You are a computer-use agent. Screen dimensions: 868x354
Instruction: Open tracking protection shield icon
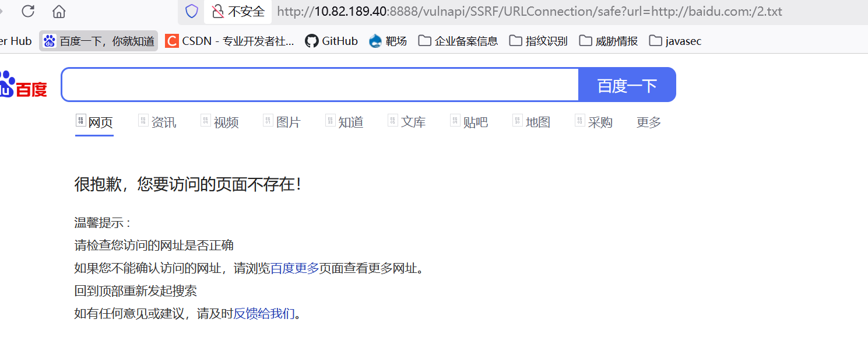coord(191,11)
